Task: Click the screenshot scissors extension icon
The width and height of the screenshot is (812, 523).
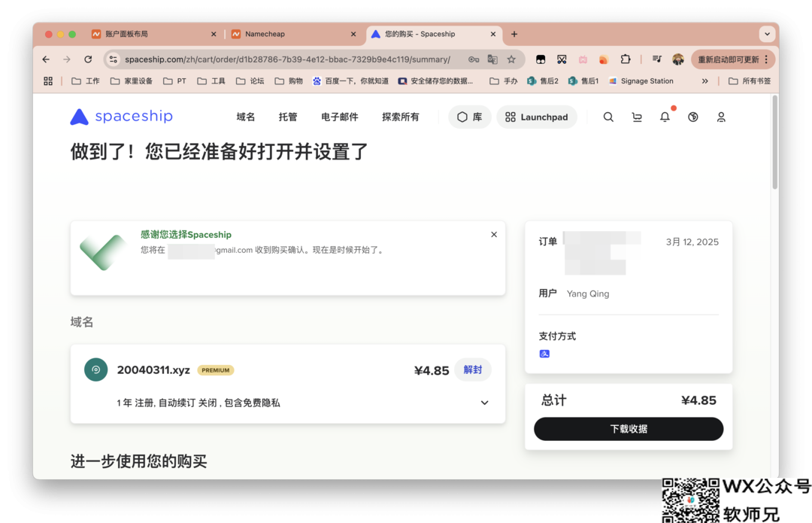Action: 562,59
